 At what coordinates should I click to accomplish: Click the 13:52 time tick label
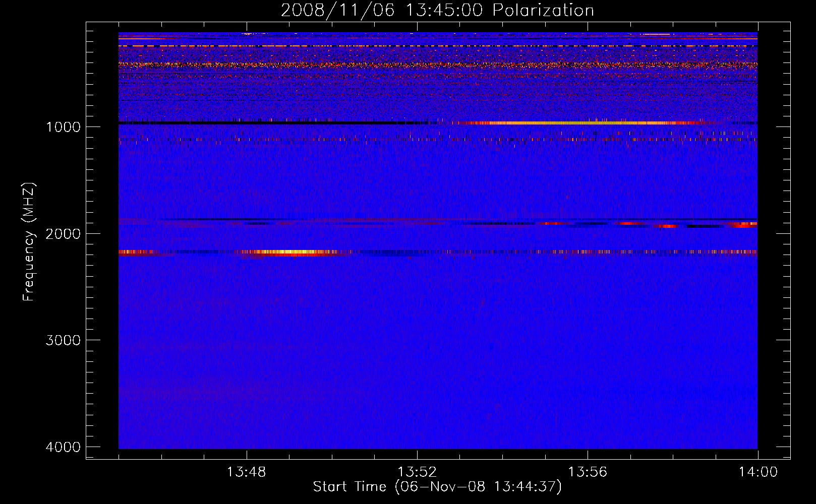pos(417,472)
